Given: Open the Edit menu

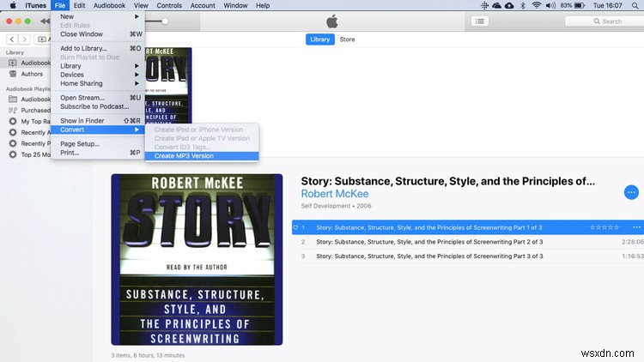Looking at the screenshot, I should pyautogui.click(x=79, y=5).
